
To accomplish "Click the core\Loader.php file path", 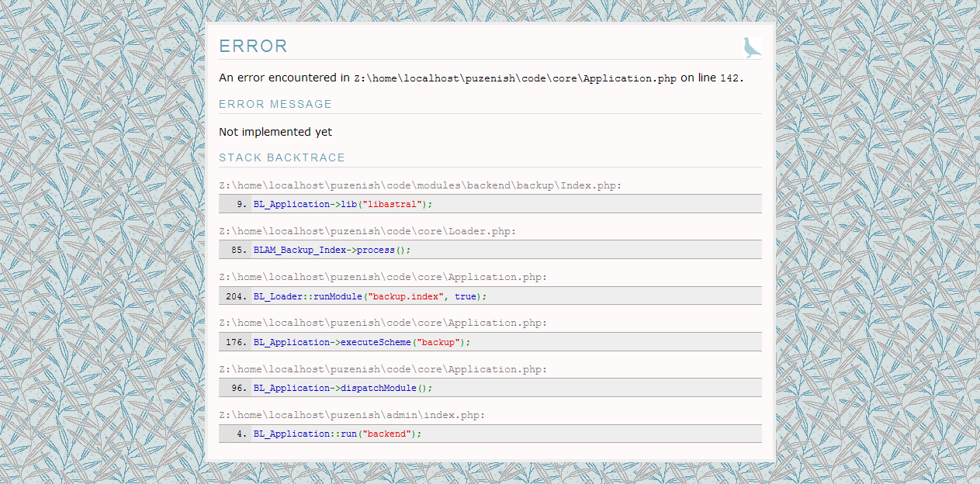I will tap(367, 231).
